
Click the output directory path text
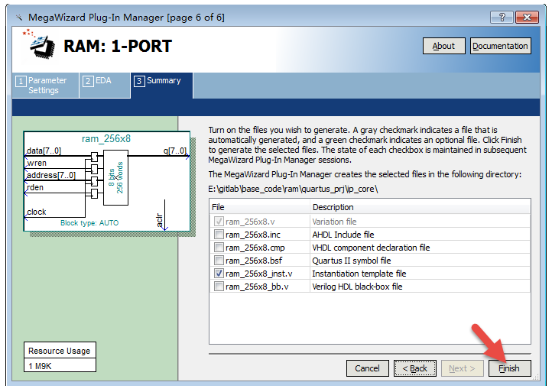pyautogui.click(x=293, y=189)
